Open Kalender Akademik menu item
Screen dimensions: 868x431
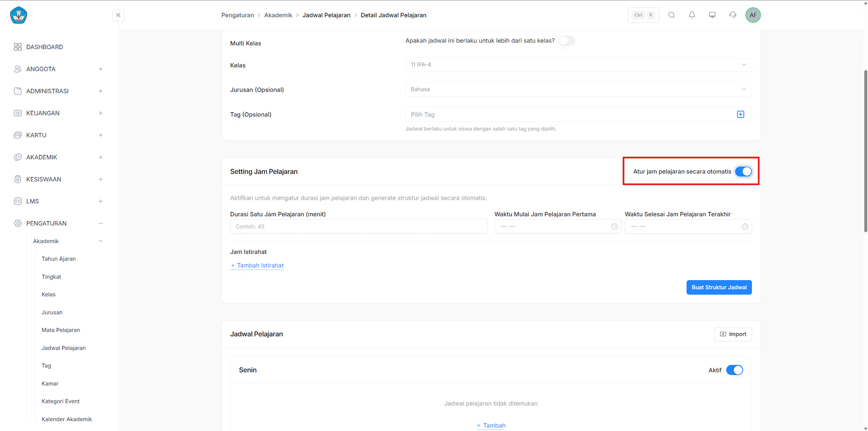tap(67, 419)
